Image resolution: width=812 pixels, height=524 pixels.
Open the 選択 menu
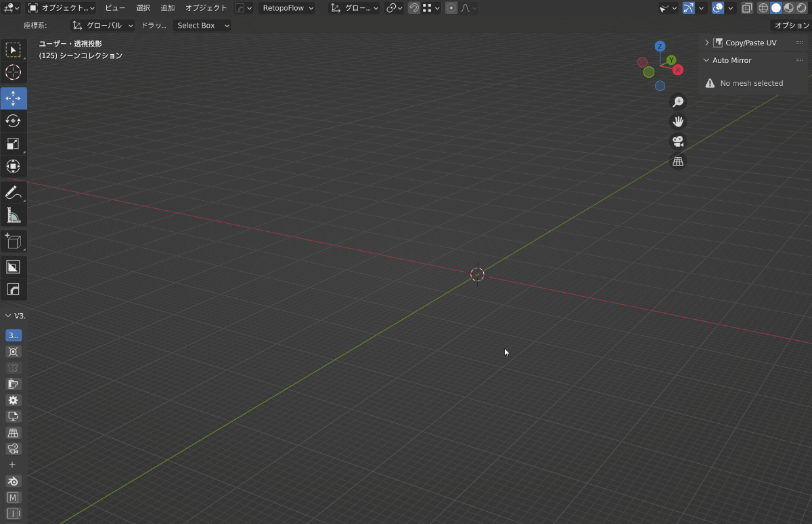(143, 8)
